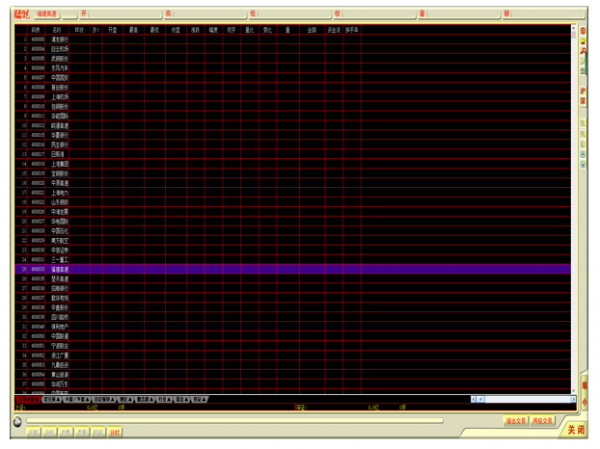Open the active red 上海A股 tab
Viewport: 600px width, 449px height.
[28, 399]
